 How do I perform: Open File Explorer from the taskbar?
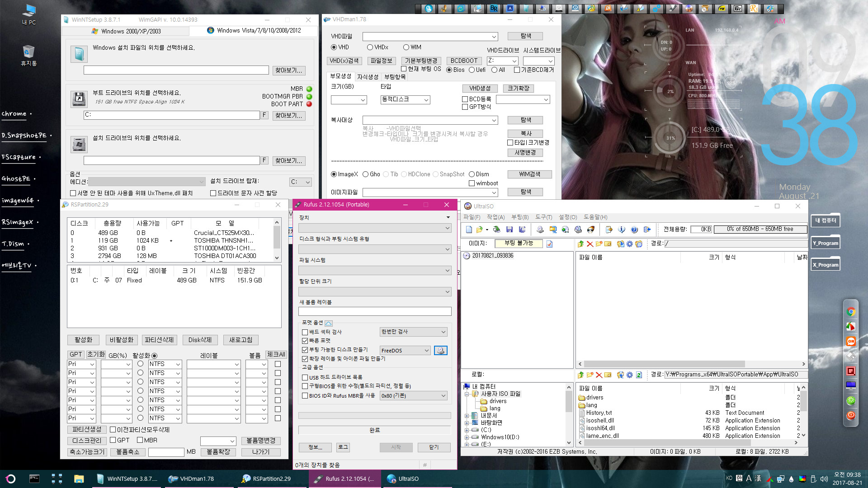79,479
